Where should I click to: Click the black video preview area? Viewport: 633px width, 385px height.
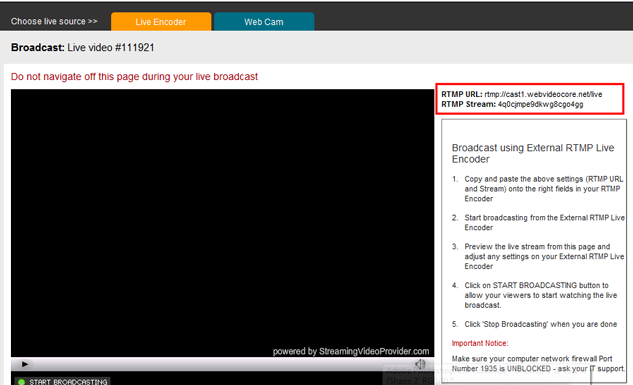coord(222,223)
